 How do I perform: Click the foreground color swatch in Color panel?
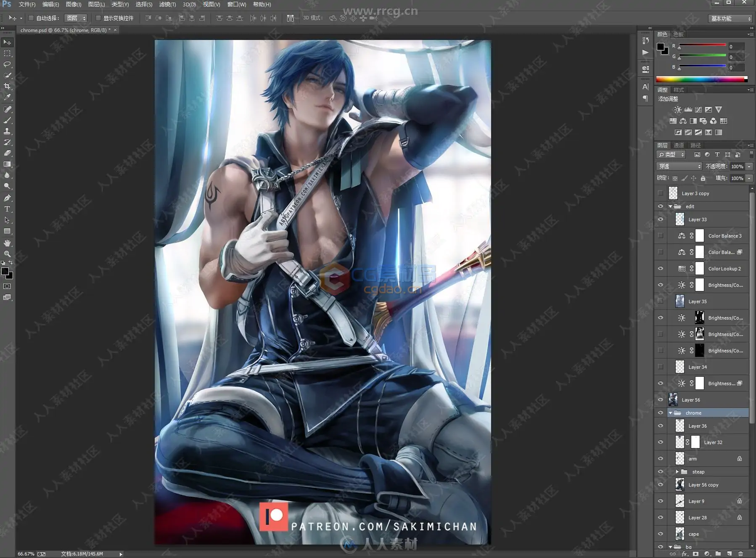661,47
